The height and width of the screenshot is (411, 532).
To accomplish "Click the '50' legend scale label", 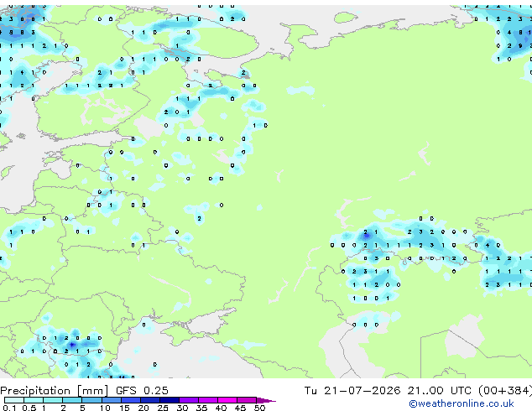I will pos(259,408).
